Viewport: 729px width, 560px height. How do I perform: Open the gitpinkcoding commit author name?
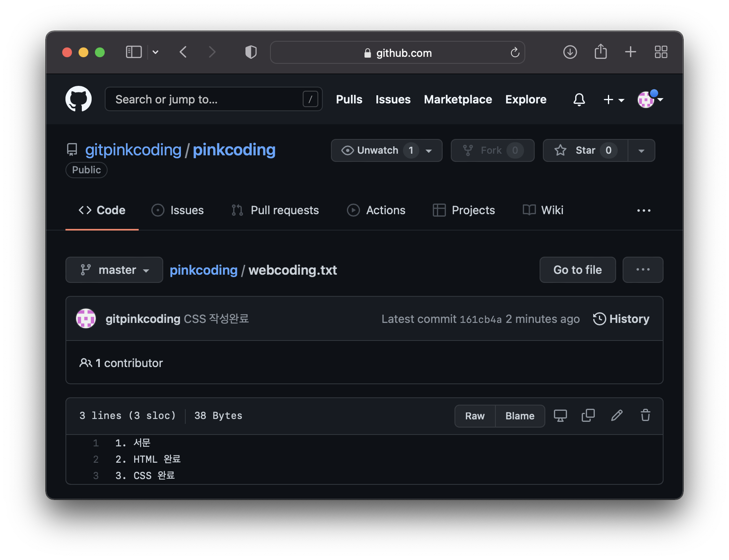click(x=143, y=319)
